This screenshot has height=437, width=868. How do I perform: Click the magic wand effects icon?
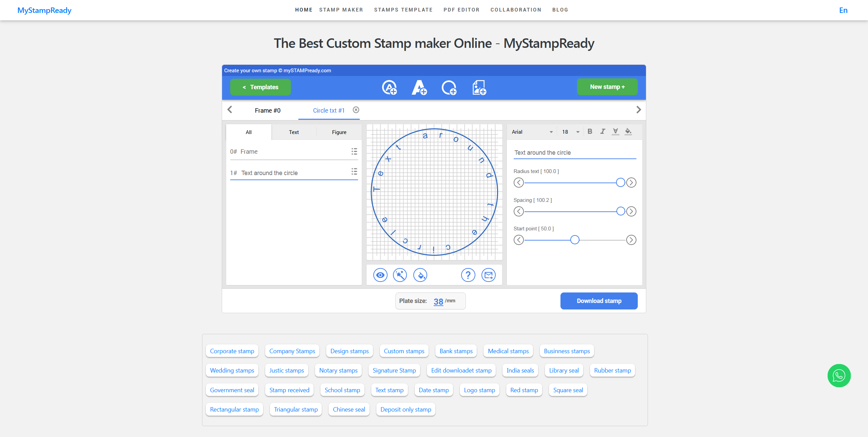[x=400, y=275]
